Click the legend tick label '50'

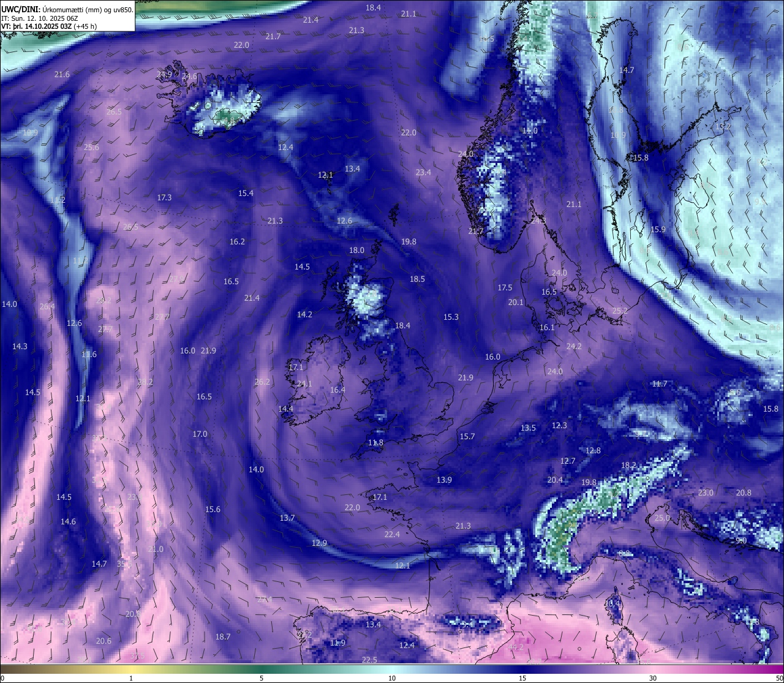click(779, 678)
